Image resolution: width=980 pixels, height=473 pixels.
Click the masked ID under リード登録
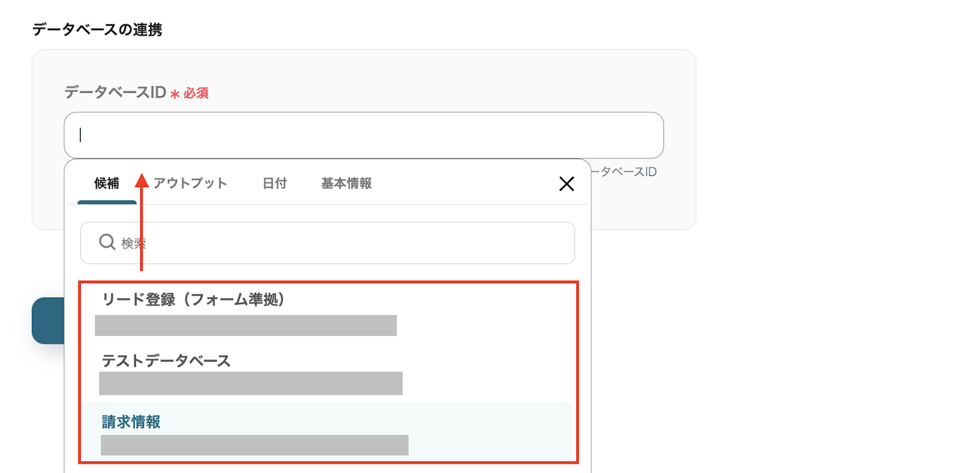coord(246,326)
